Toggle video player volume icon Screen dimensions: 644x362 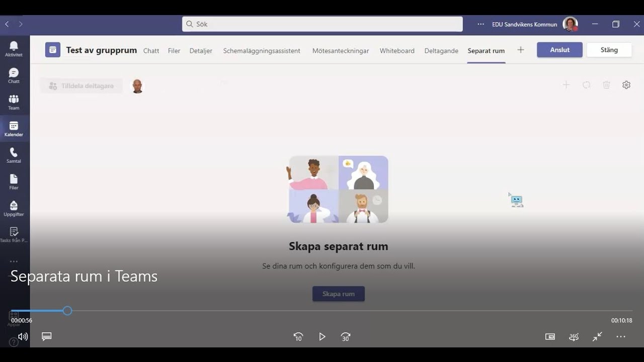coord(23,337)
